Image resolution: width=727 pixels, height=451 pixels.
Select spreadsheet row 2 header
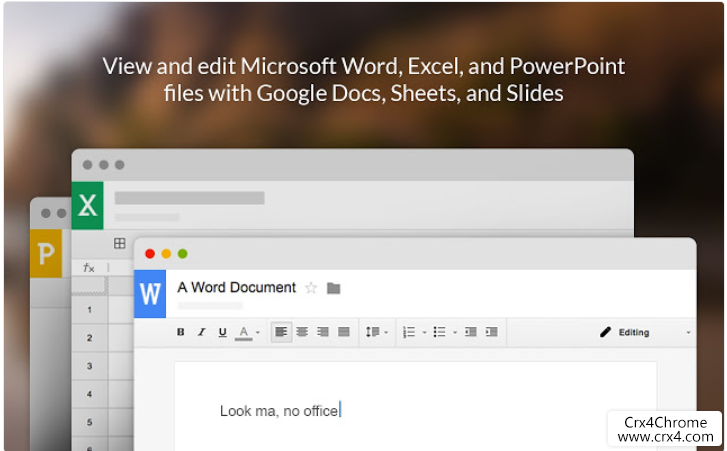[x=89, y=338]
